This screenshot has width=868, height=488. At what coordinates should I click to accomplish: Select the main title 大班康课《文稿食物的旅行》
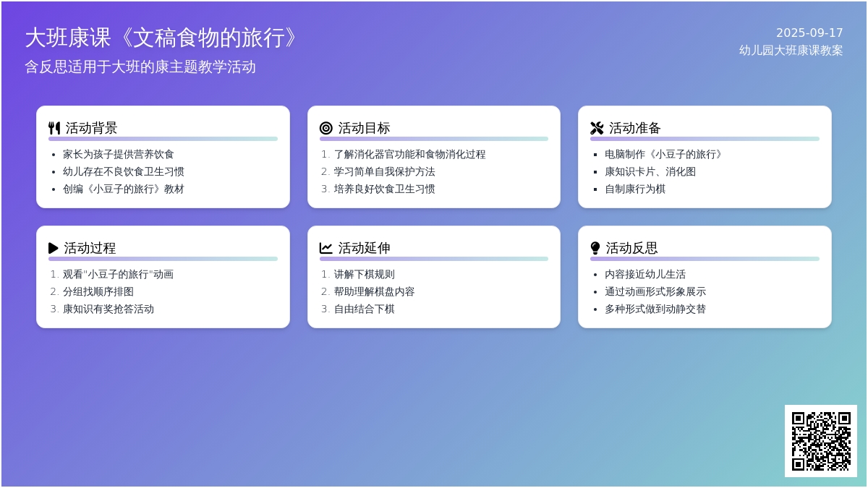(x=161, y=38)
